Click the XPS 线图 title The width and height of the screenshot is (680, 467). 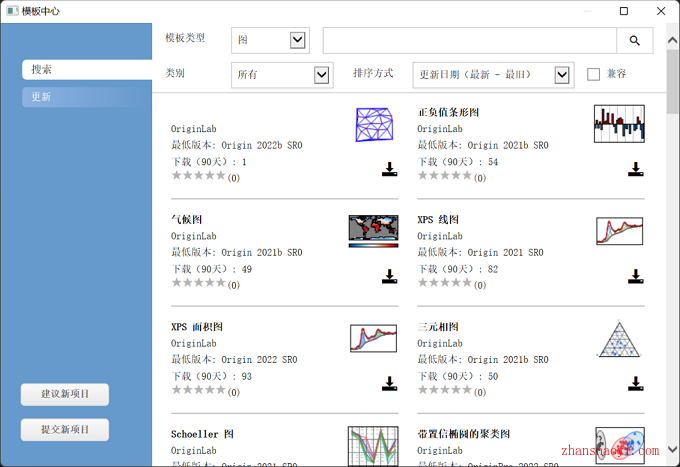click(x=438, y=219)
